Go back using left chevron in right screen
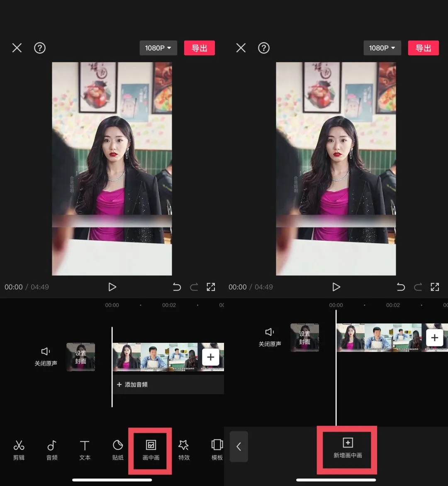This screenshot has height=486, width=448. (x=239, y=447)
